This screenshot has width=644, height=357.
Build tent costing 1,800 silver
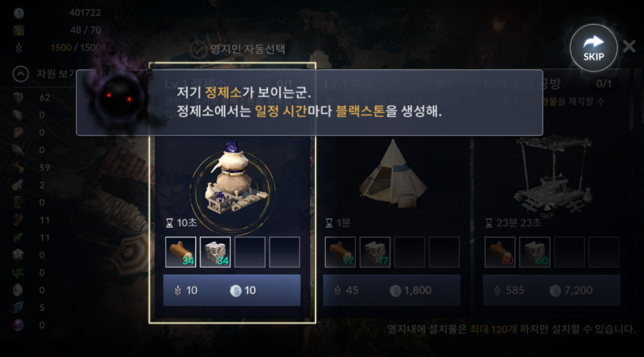click(392, 290)
